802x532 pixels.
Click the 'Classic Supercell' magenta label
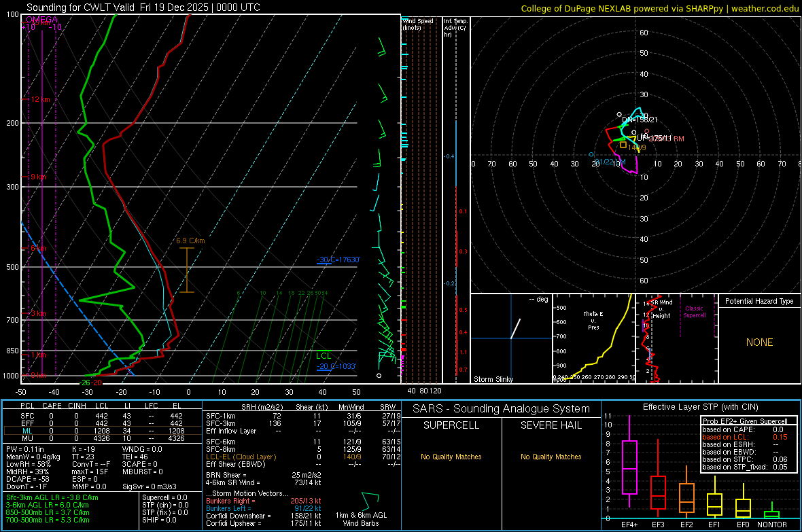click(x=694, y=312)
